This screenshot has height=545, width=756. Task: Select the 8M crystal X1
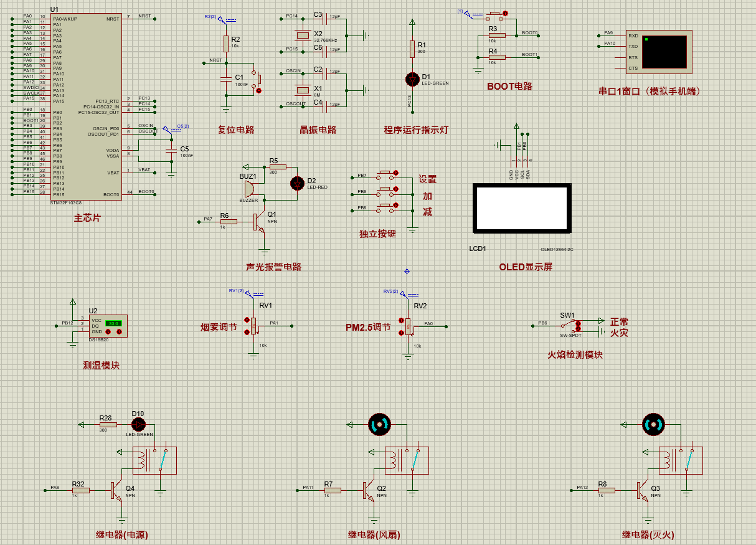pyautogui.click(x=303, y=90)
